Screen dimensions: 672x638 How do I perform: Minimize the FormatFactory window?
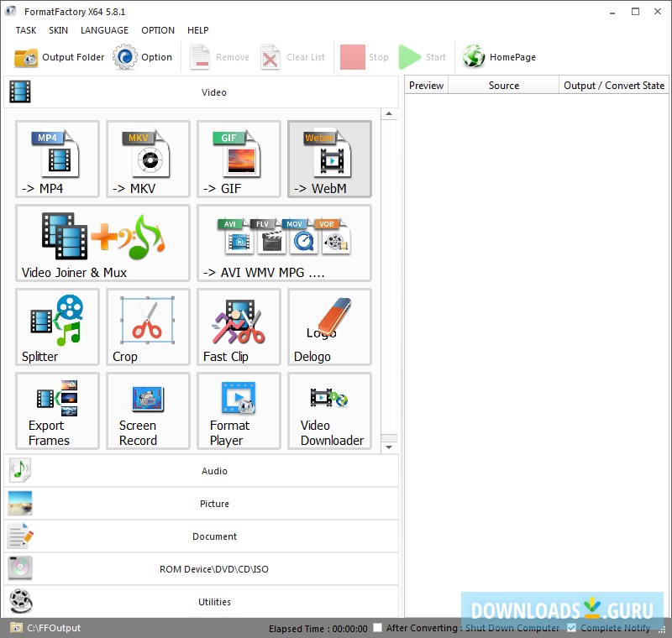tap(612, 12)
